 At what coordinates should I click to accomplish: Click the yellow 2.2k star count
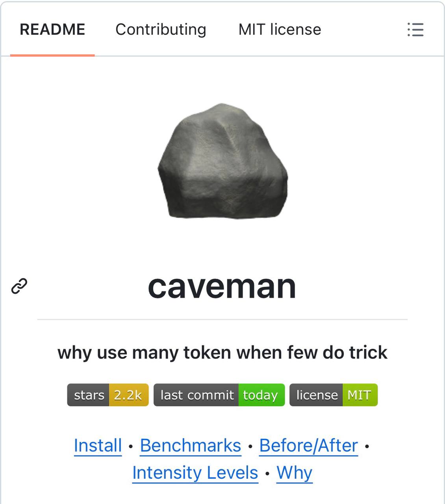(128, 395)
